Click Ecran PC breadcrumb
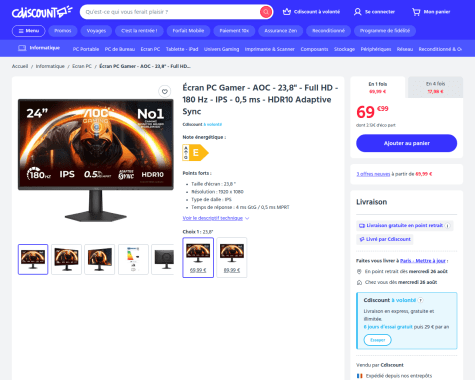The height and width of the screenshot is (380, 475). tap(82, 66)
